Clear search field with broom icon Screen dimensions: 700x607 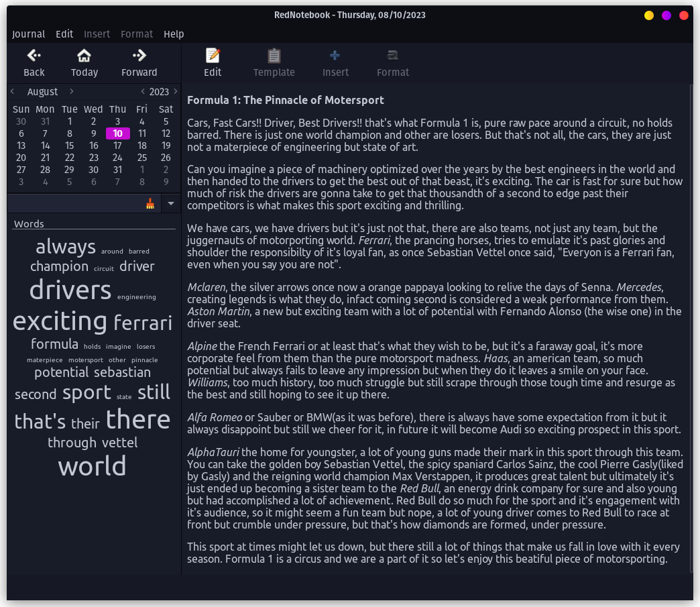point(150,204)
